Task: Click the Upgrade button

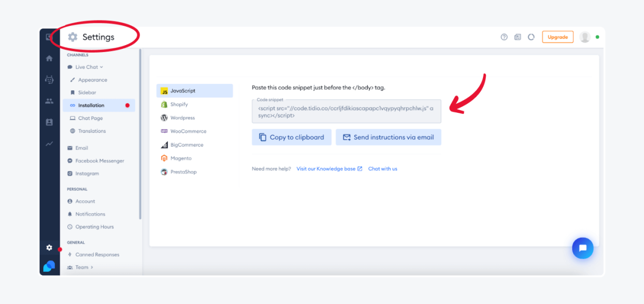Action: pyautogui.click(x=558, y=37)
